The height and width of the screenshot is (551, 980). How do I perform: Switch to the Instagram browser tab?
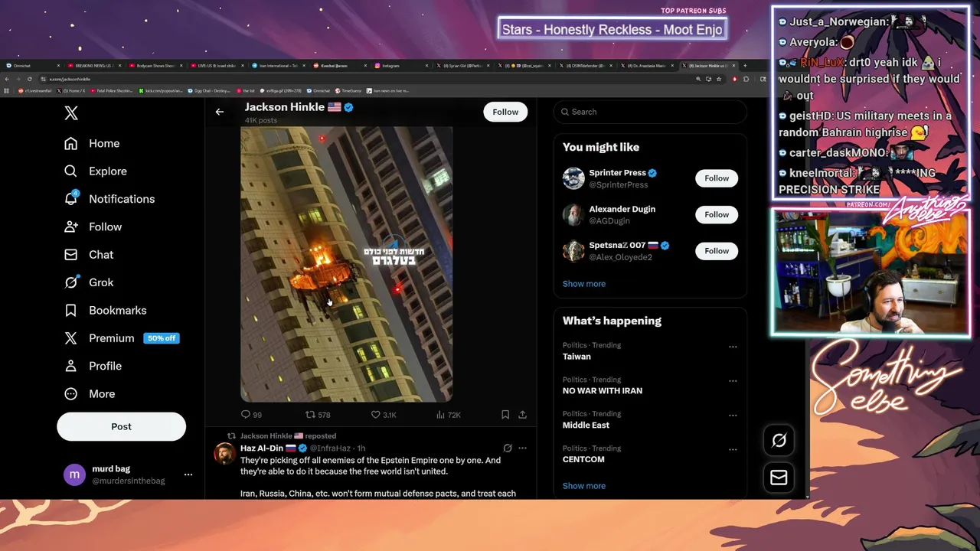coord(400,66)
